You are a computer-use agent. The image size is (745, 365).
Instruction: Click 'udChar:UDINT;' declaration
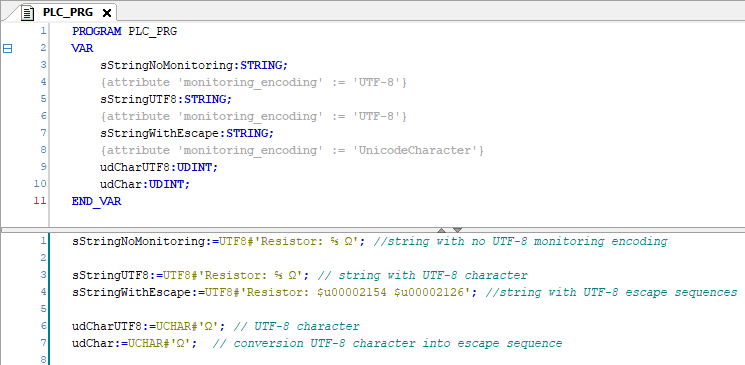(145, 184)
